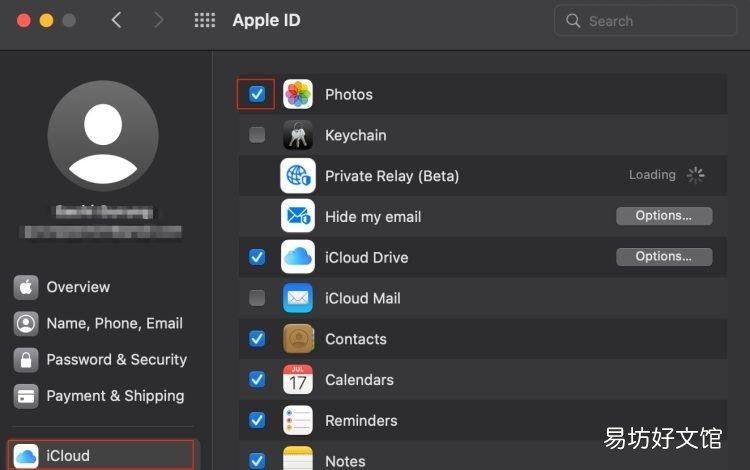Click the Keychain label text
The height and width of the screenshot is (470, 750).
point(355,135)
